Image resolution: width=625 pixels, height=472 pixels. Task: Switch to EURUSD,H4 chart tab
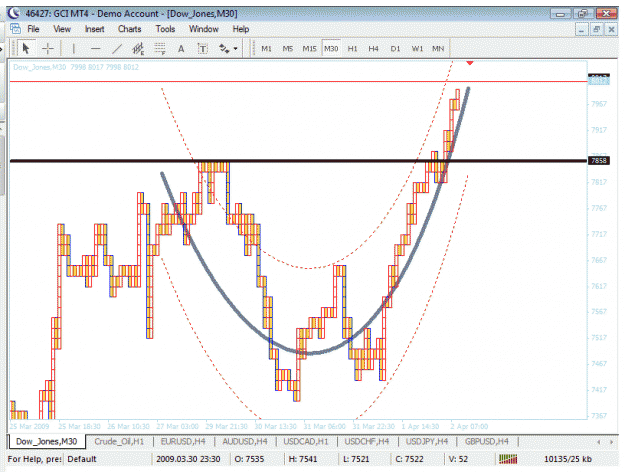[183, 441]
